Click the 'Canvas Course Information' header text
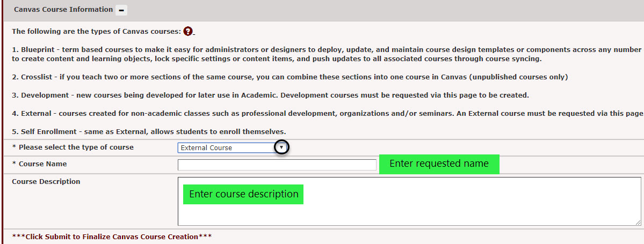This screenshot has height=244, width=644. 63,10
